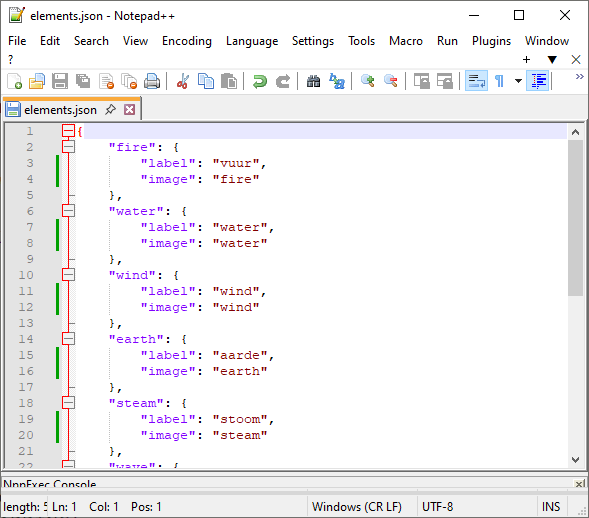Collapse the "earth" block fold marker

[68, 338]
